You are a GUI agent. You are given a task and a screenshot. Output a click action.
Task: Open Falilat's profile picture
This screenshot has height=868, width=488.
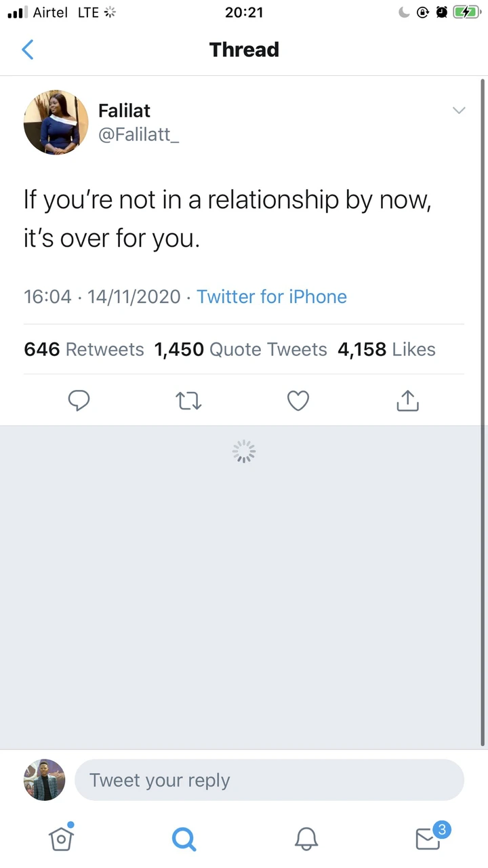pyautogui.click(x=56, y=122)
